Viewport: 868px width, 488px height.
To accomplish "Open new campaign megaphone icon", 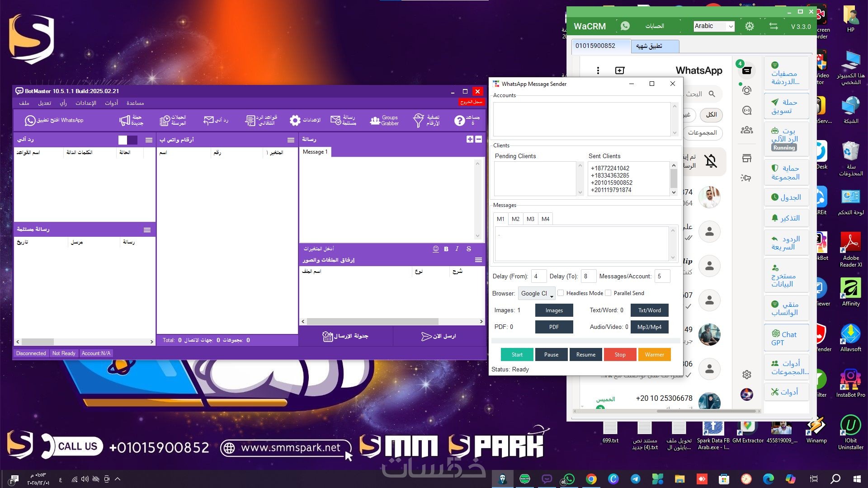I will click(x=125, y=120).
